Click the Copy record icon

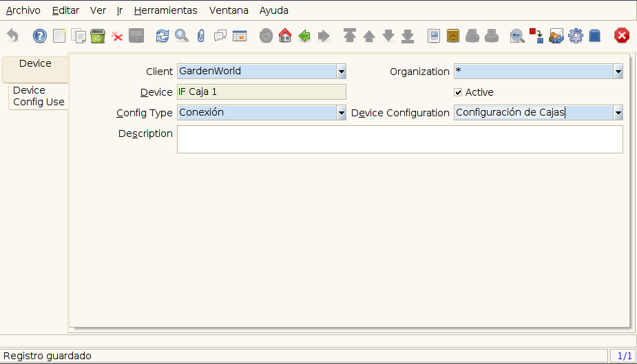(79, 36)
